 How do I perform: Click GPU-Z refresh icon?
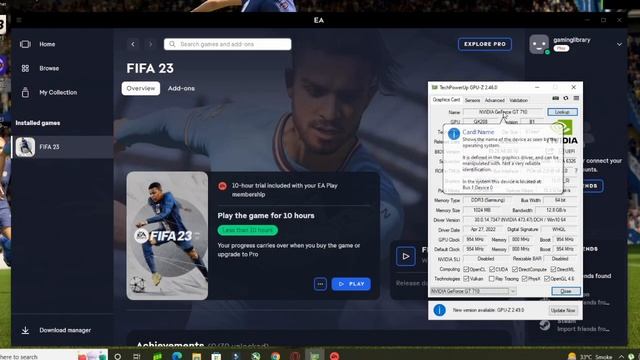pyautogui.click(x=566, y=98)
